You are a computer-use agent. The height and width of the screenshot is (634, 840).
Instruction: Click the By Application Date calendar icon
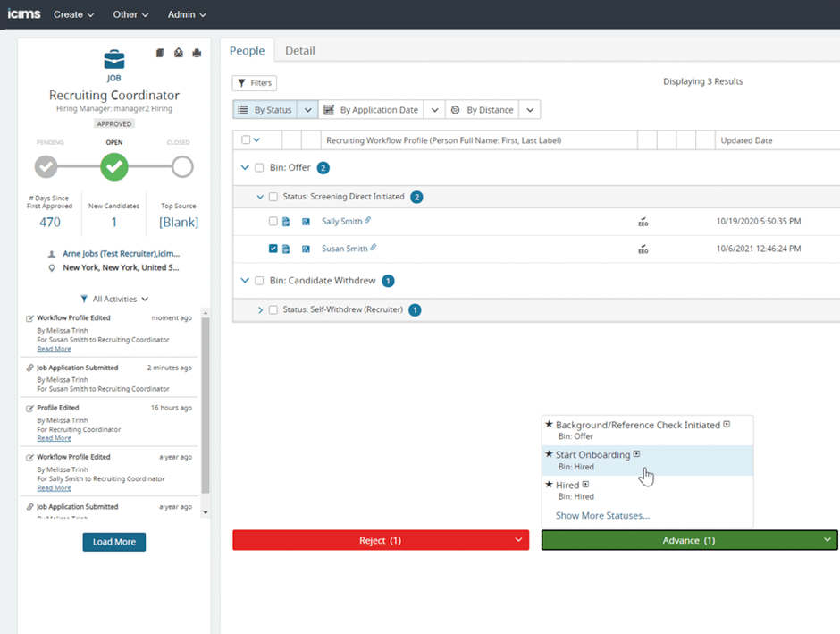pos(329,109)
